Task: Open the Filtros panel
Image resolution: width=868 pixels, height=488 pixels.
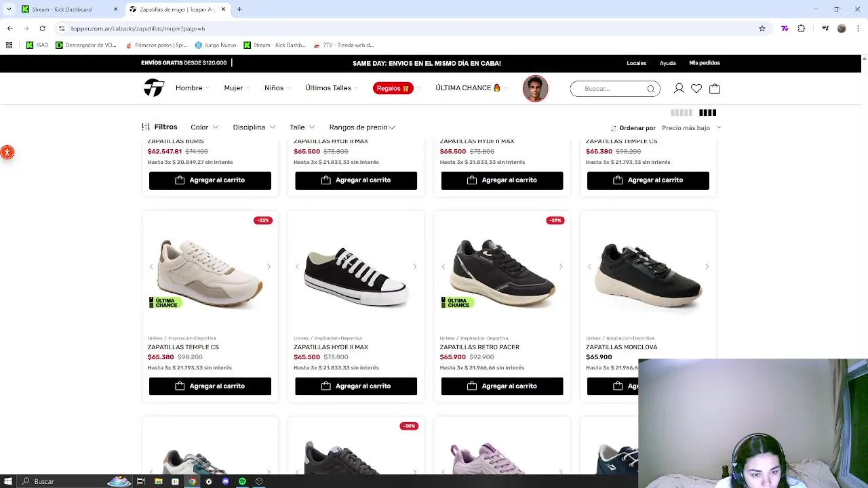Action: click(x=160, y=127)
